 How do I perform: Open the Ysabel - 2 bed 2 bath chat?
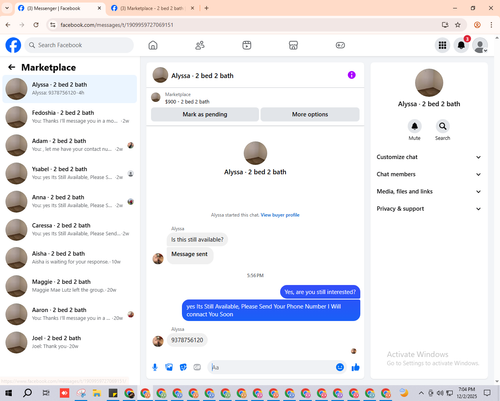[x=69, y=173]
